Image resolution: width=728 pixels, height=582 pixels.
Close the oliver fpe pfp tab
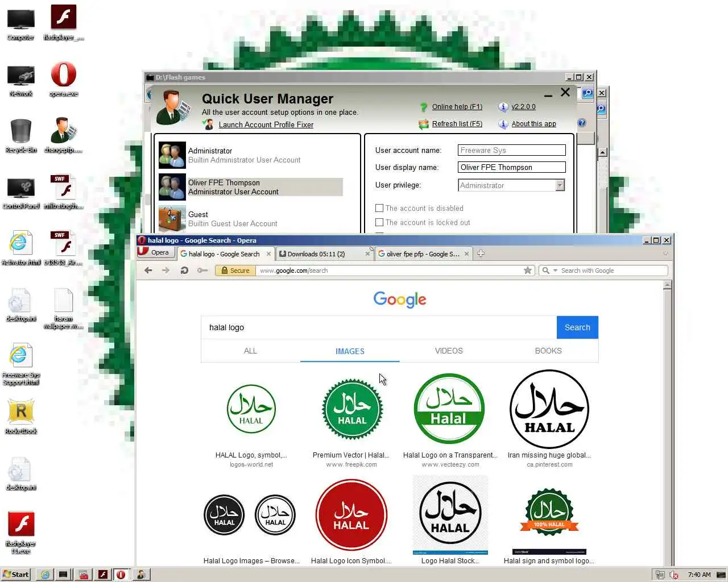coord(467,254)
